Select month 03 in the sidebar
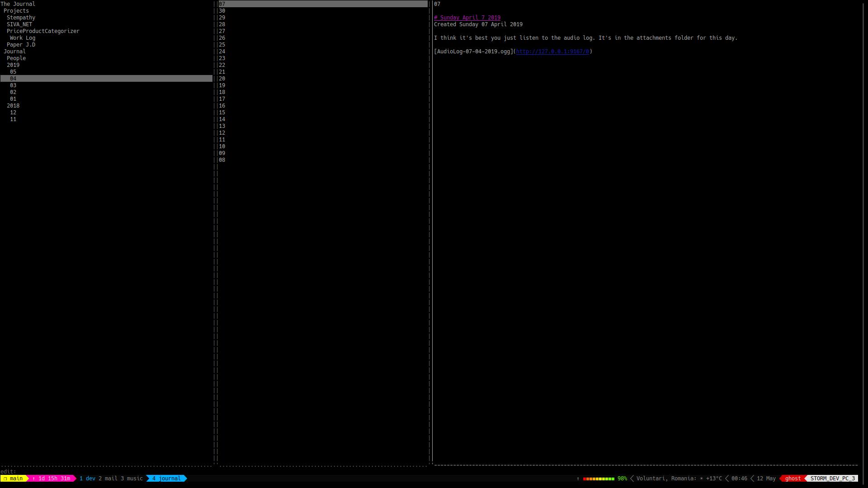The height and width of the screenshot is (488, 868). coord(14,85)
